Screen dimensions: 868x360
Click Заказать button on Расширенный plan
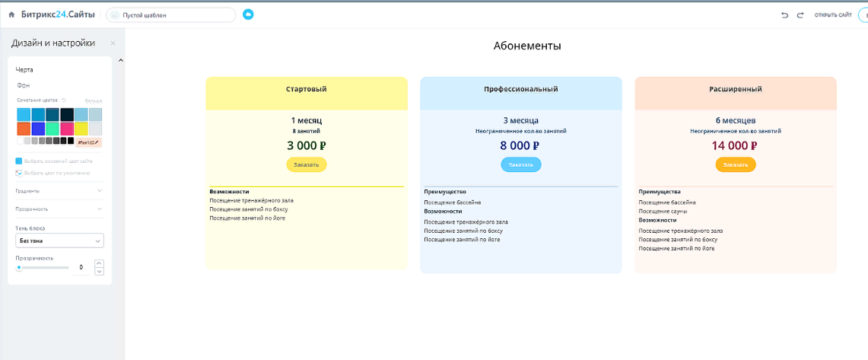click(x=736, y=165)
